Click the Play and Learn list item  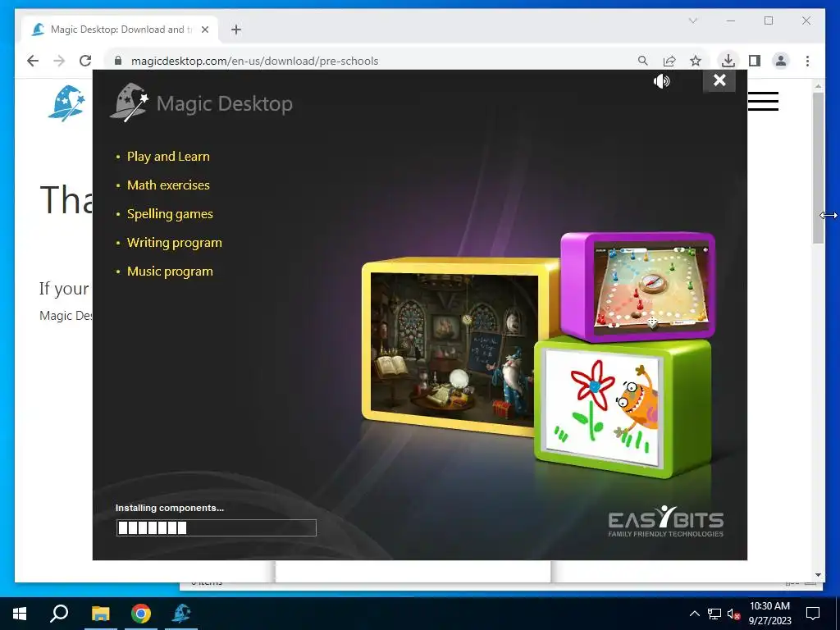(x=168, y=157)
